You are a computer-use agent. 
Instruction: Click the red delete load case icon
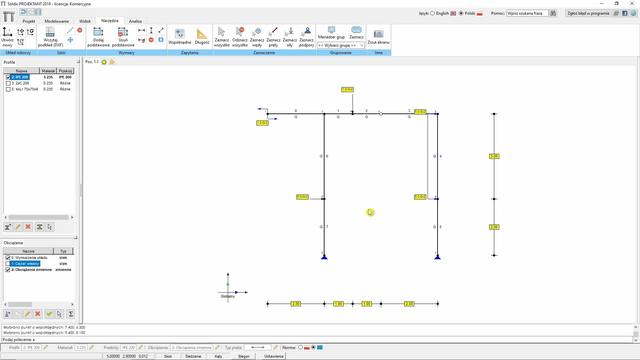tap(38, 314)
